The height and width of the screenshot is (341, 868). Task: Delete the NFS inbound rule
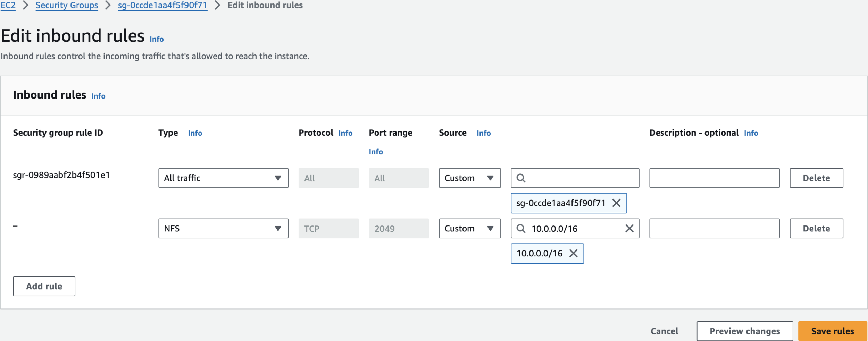(x=816, y=228)
